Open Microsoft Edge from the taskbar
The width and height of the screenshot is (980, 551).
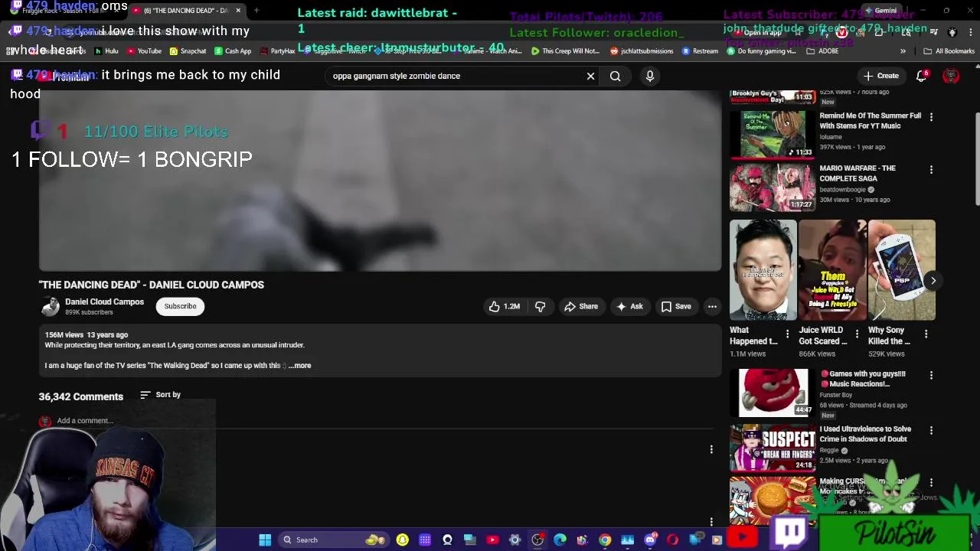coord(560,540)
